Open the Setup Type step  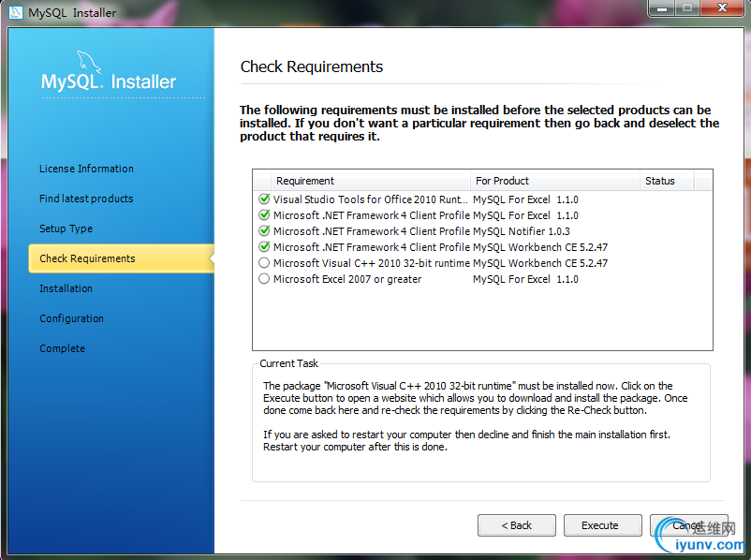(x=66, y=228)
